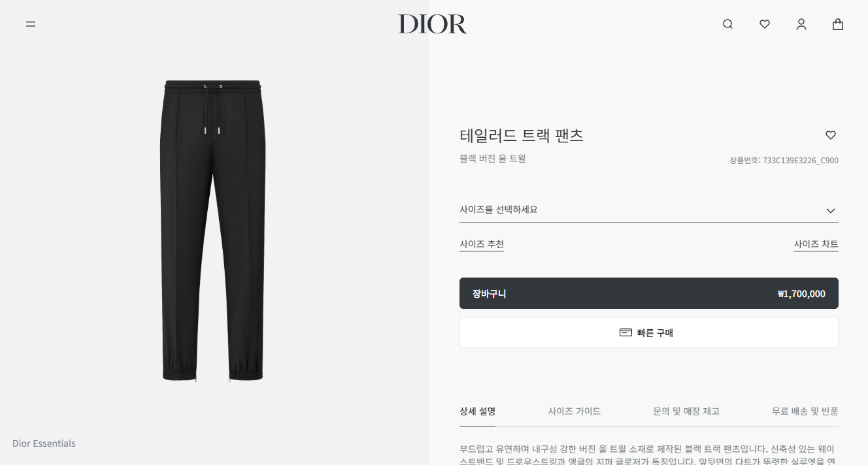Screen dimensions: 868x465
Task: Click the size selector chevron arrow
Action: [x=831, y=210]
